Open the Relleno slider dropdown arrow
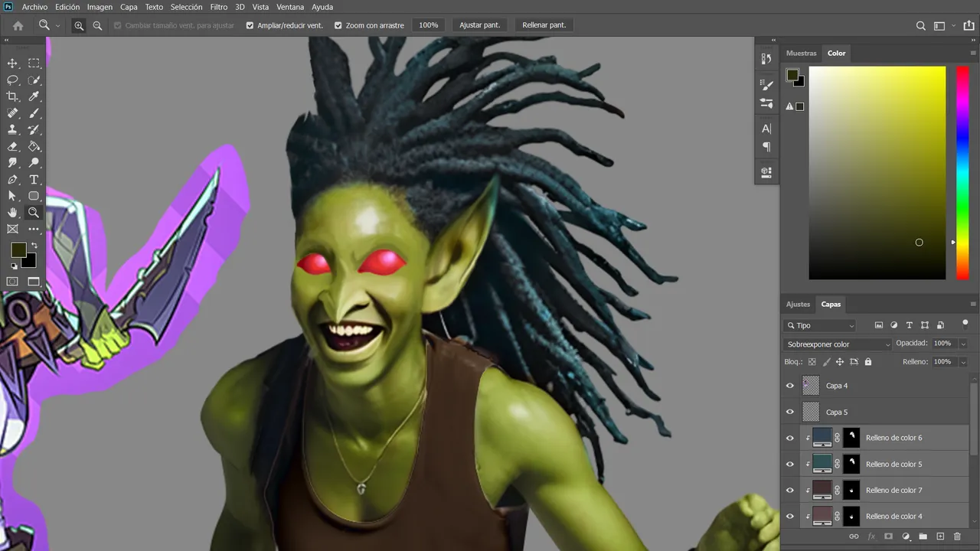The height and width of the screenshot is (551, 980). 962,362
